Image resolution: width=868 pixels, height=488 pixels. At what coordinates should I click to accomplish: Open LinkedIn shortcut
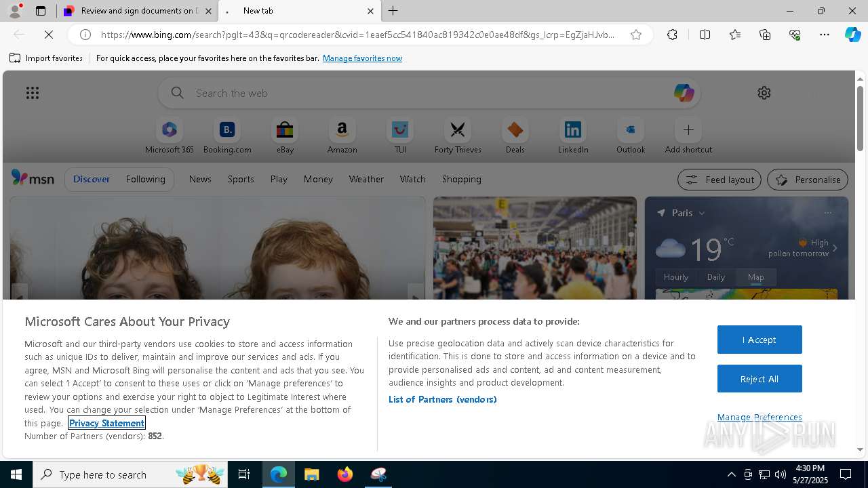click(573, 136)
